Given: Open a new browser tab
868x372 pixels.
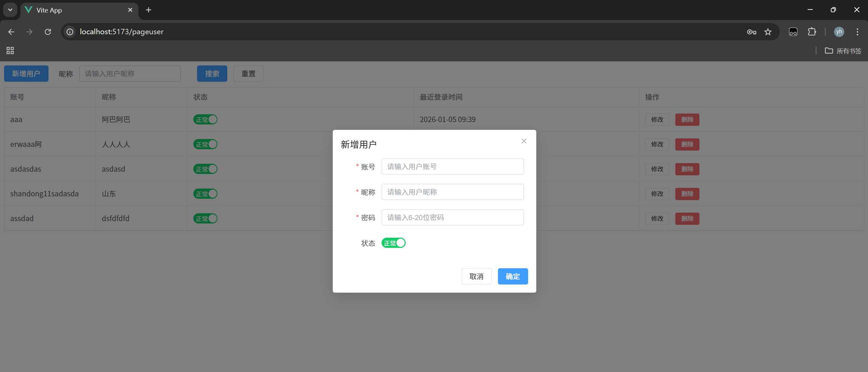Looking at the screenshot, I should tap(148, 10).
